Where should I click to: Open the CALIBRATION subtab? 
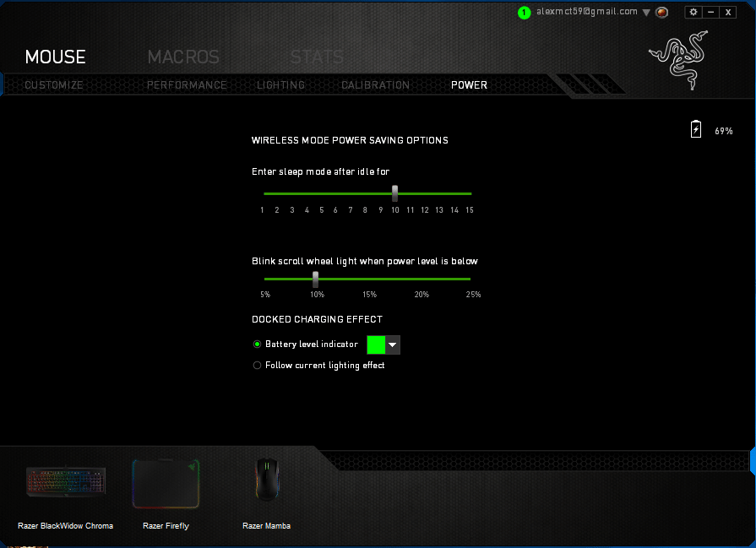pos(375,84)
